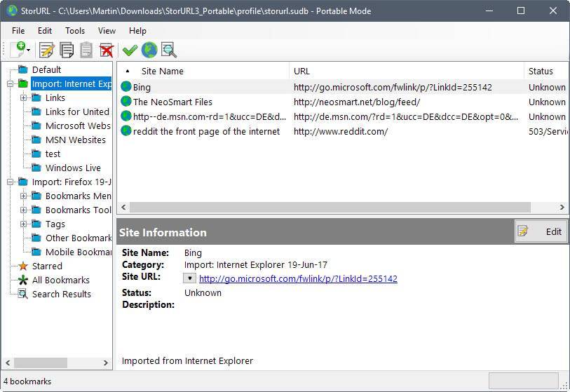Viewport: 570px width, 392px height.
Task: Open the go.microsoft.com fwlink hyperlink
Action: (x=298, y=278)
